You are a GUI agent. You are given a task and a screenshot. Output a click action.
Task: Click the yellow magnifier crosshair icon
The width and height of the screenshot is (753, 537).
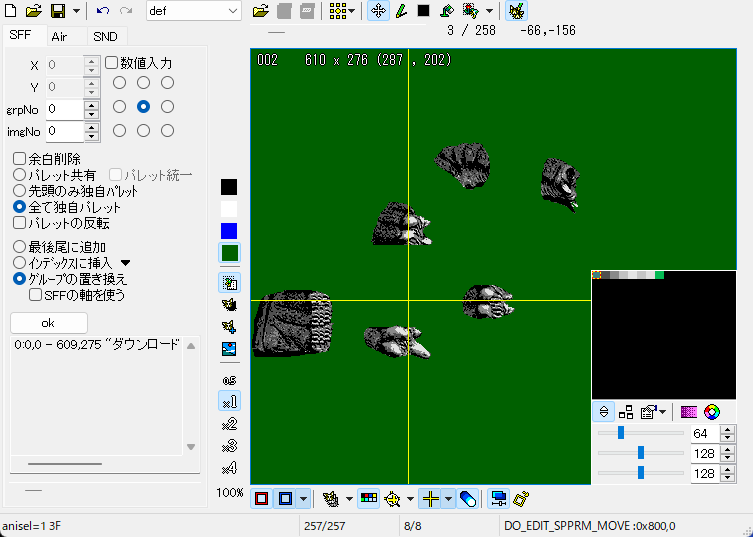393,500
